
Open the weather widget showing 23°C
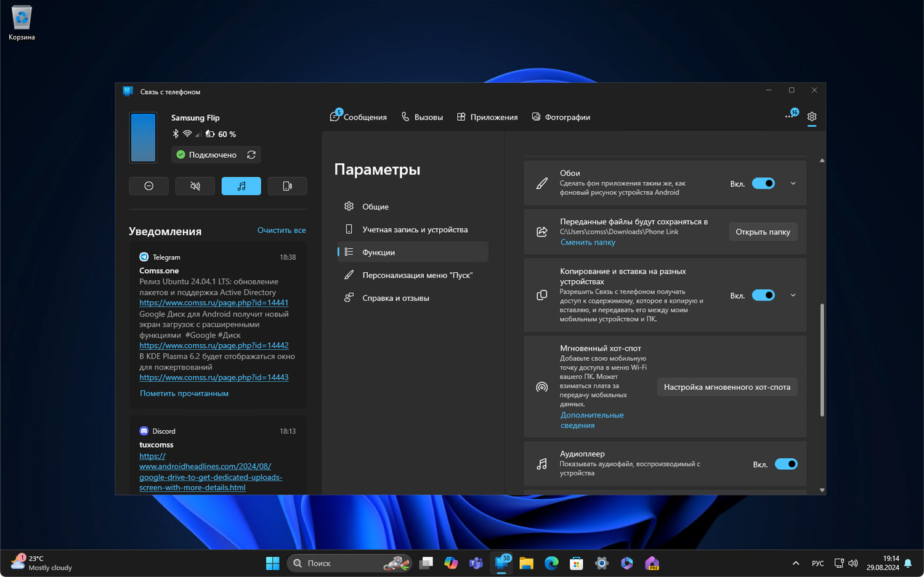(x=41, y=563)
